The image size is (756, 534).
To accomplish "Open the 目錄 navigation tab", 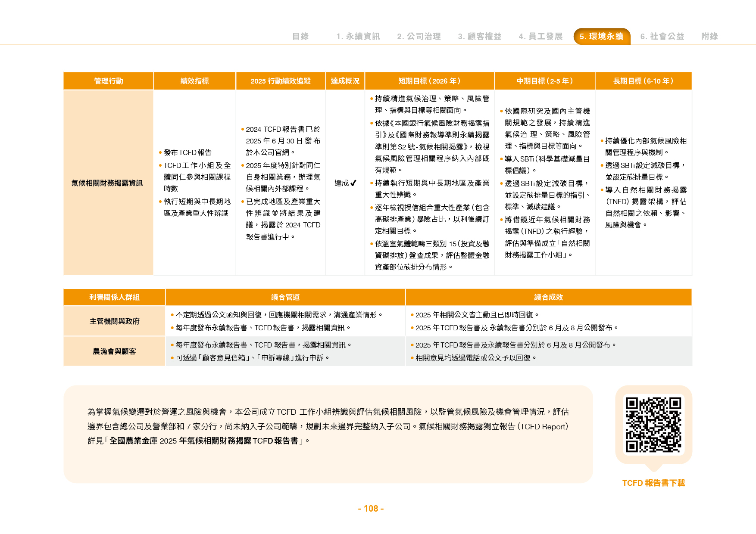I will [x=300, y=37].
